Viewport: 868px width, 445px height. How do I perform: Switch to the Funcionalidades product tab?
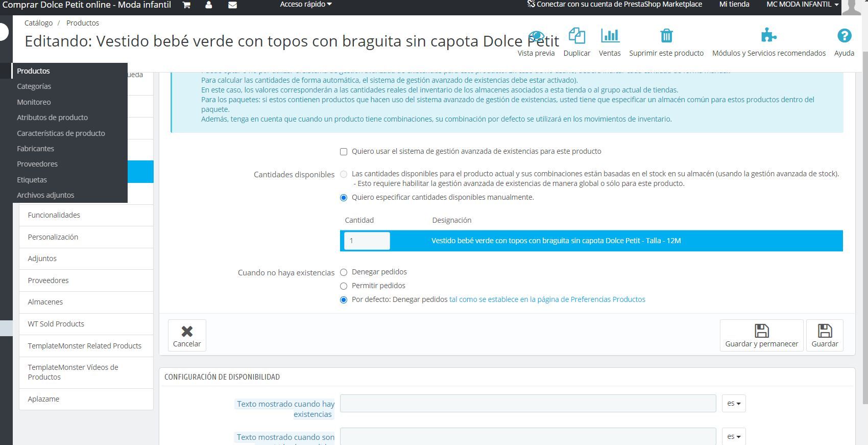click(86, 215)
